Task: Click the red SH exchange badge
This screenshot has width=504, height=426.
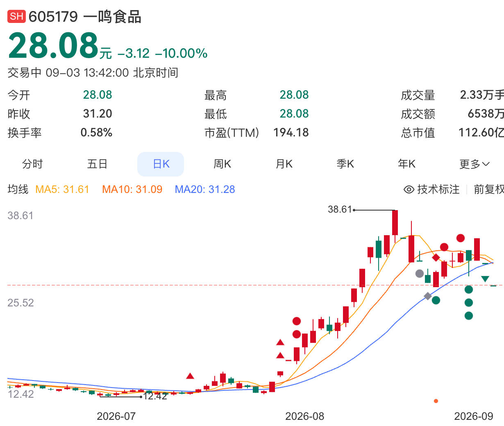Action: coord(16,16)
